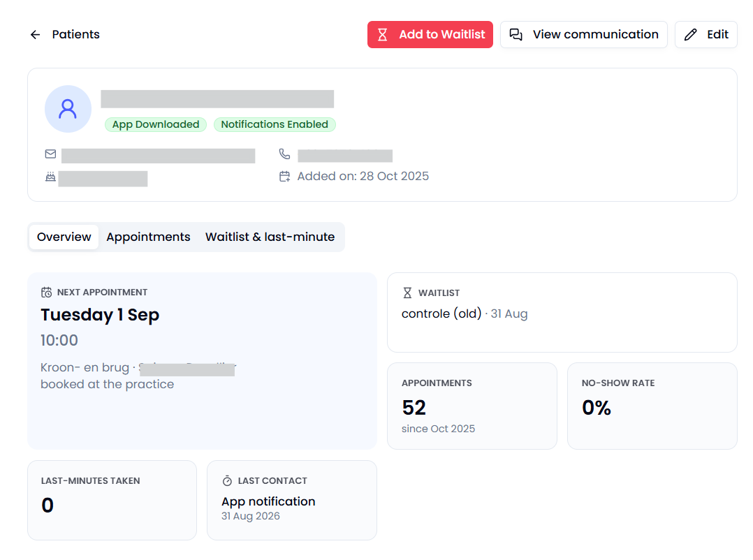Image resolution: width=753 pixels, height=560 pixels.
Task: Click the patient avatar icon
Action: (x=68, y=109)
